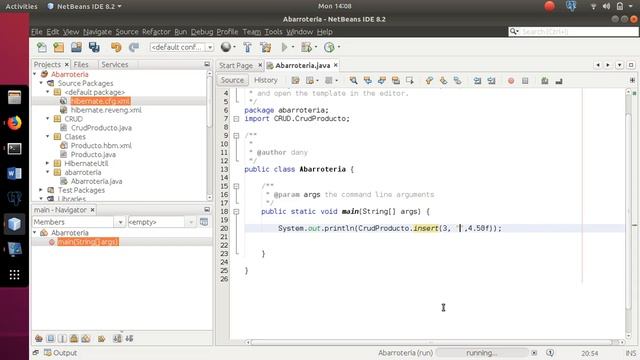The image size is (640, 360).
Task: Open the clock showing Mon 14:08
Action: click(334, 6)
